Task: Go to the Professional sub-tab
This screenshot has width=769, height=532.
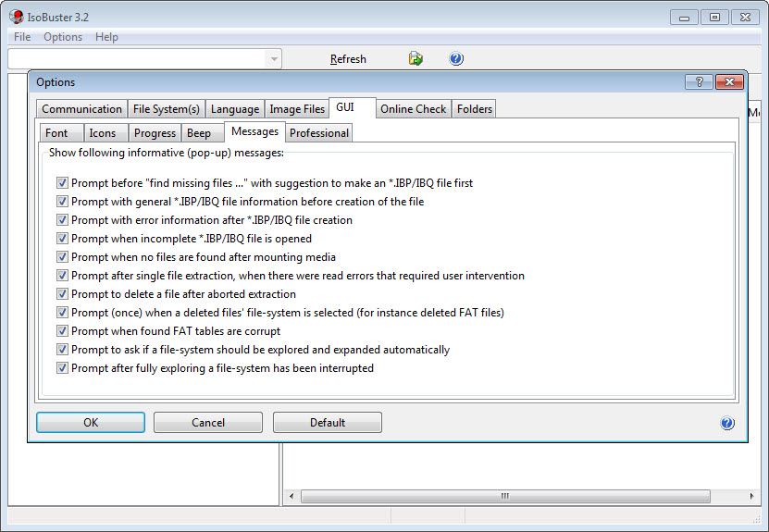Action: point(319,133)
